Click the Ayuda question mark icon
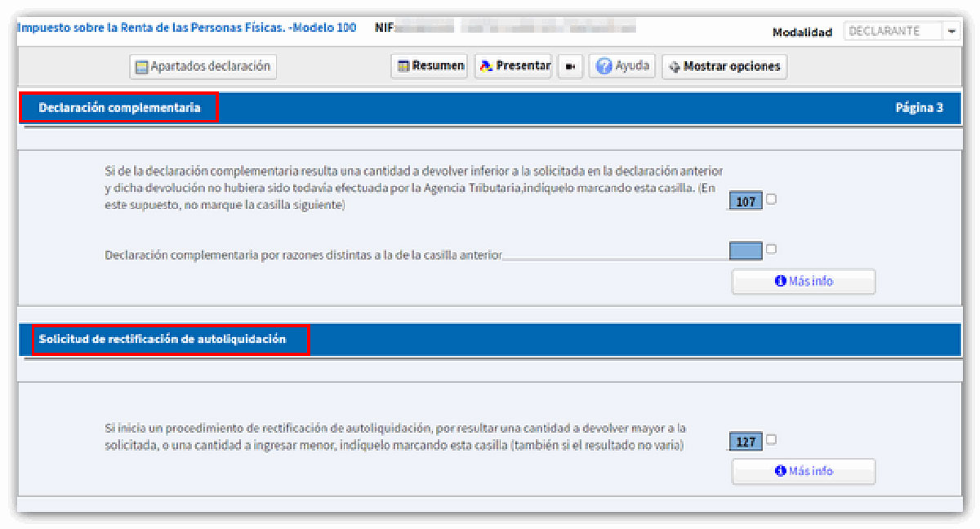 (x=602, y=65)
